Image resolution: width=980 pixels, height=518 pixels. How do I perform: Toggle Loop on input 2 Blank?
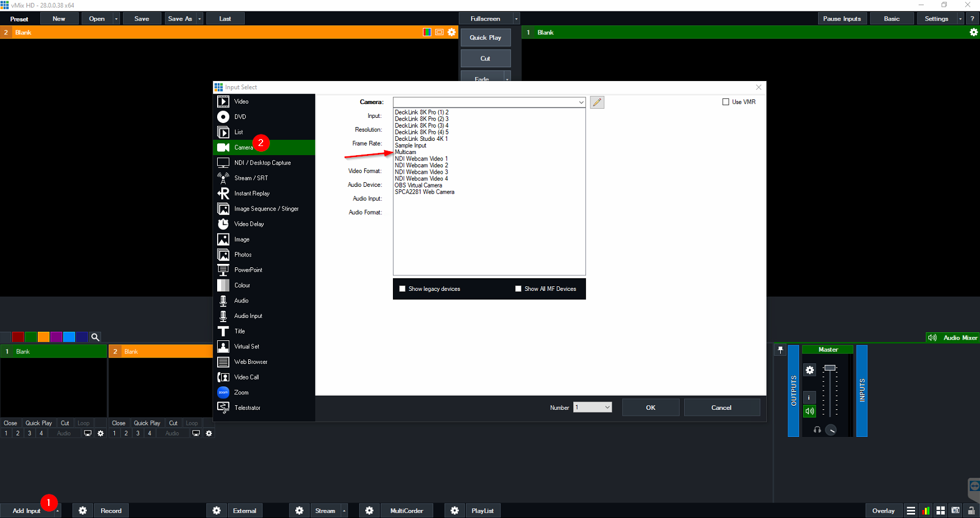pyautogui.click(x=192, y=423)
